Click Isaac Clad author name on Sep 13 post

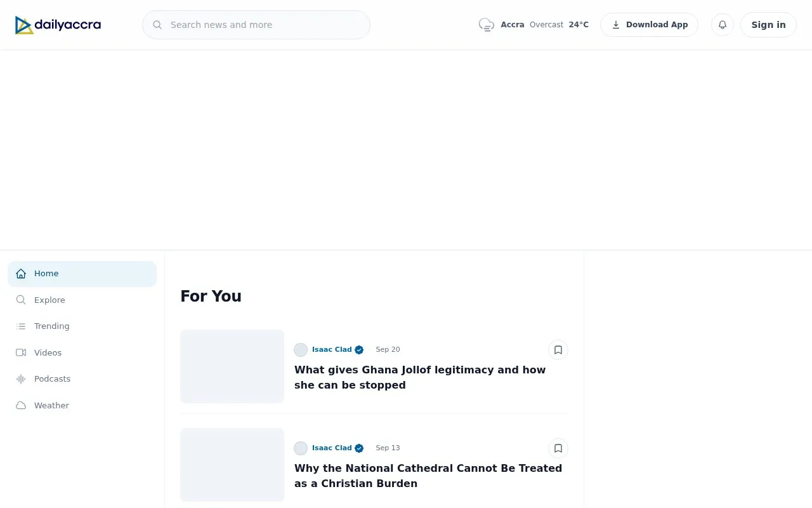[332, 448]
